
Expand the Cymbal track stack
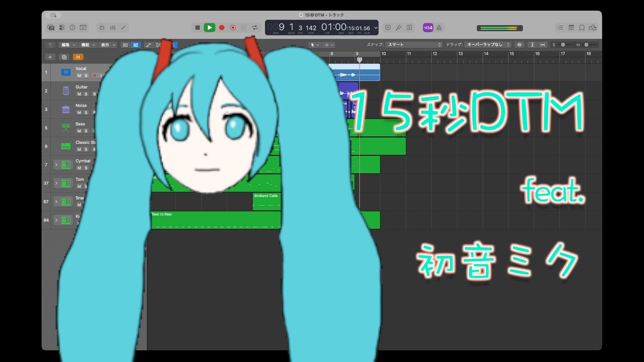[56, 165]
